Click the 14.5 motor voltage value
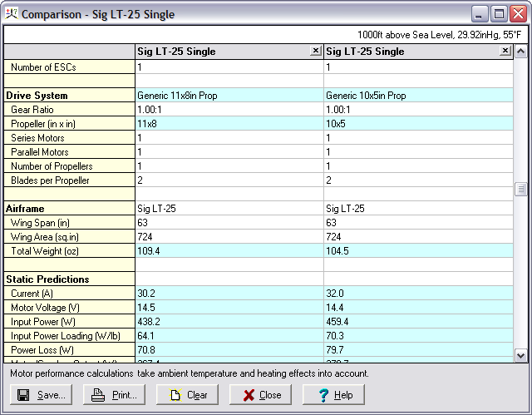 (x=146, y=308)
